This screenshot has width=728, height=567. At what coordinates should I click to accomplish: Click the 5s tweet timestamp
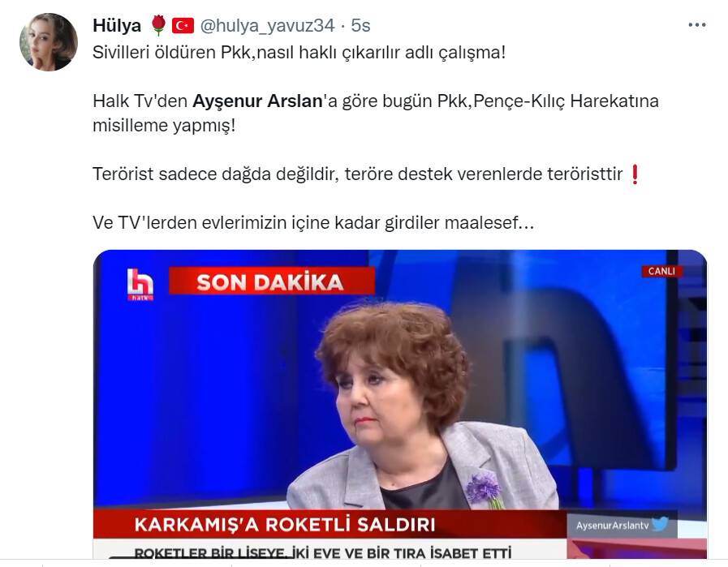pyautogui.click(x=360, y=25)
